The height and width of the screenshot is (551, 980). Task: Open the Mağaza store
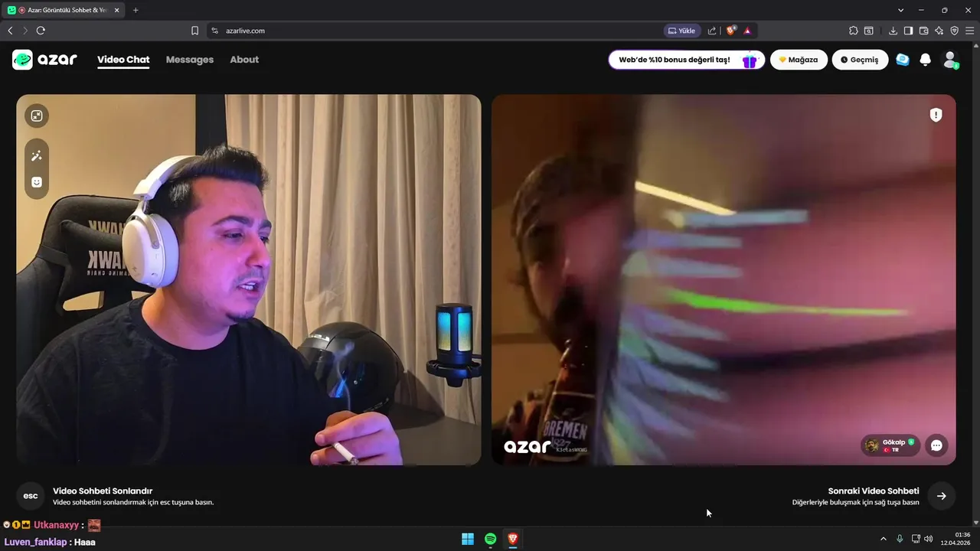[799, 60]
